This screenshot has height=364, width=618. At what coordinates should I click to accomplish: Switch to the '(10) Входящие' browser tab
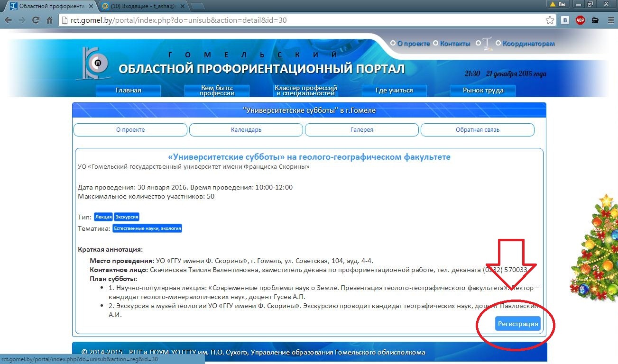tap(142, 6)
